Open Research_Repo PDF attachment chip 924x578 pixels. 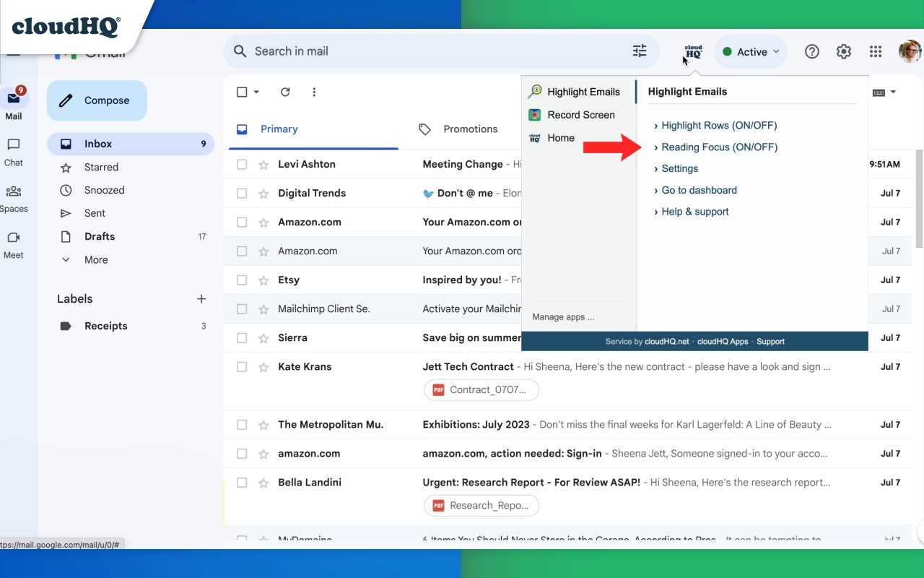tap(481, 505)
